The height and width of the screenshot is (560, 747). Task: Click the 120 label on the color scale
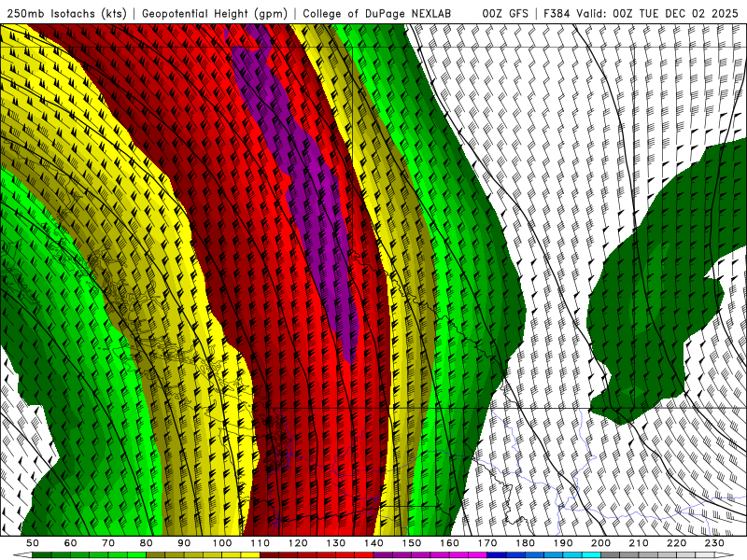click(298, 543)
